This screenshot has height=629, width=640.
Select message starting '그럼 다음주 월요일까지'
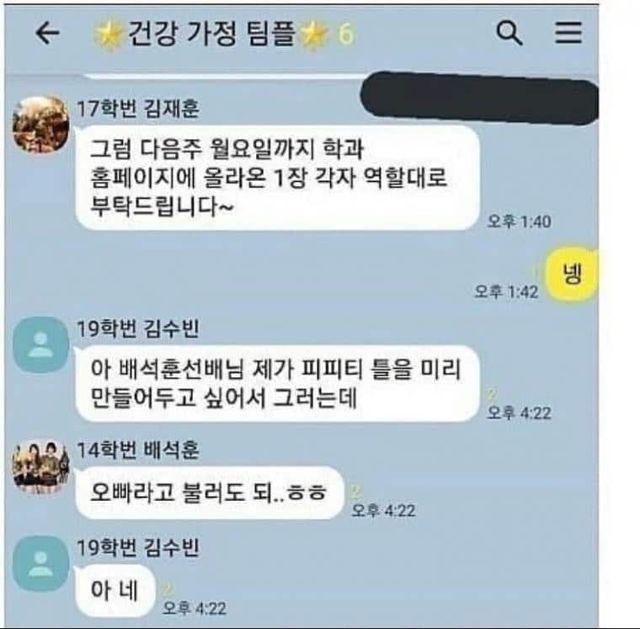pos(277,178)
